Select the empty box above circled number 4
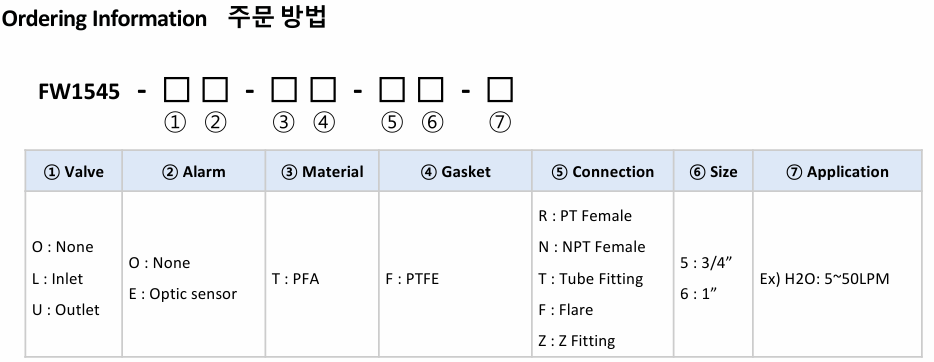Image resolution: width=934 pixels, height=362 pixels. pyautogui.click(x=323, y=90)
